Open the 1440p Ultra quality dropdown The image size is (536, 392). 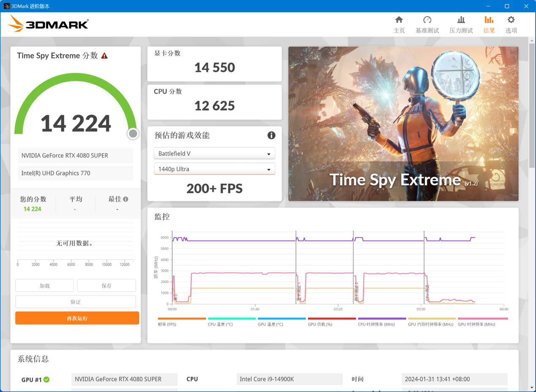point(214,169)
